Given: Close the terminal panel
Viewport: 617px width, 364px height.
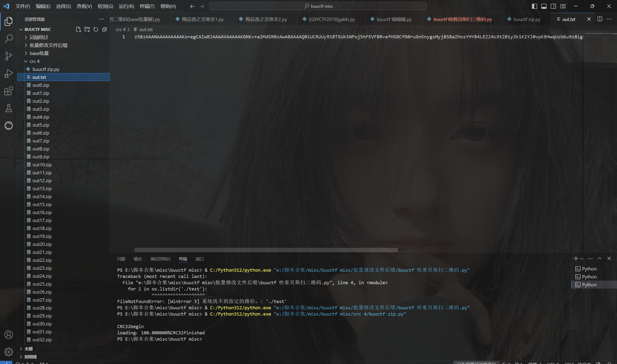Looking at the screenshot, I should point(609,258).
